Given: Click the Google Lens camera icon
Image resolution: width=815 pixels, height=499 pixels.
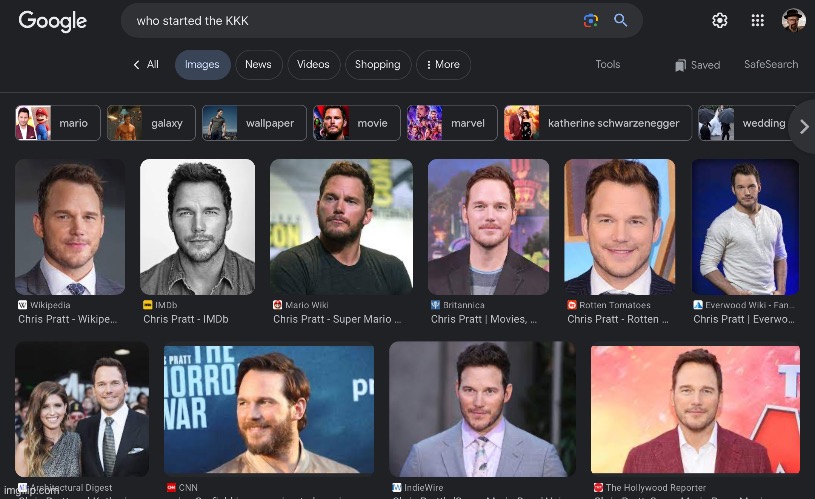Looking at the screenshot, I should point(591,21).
